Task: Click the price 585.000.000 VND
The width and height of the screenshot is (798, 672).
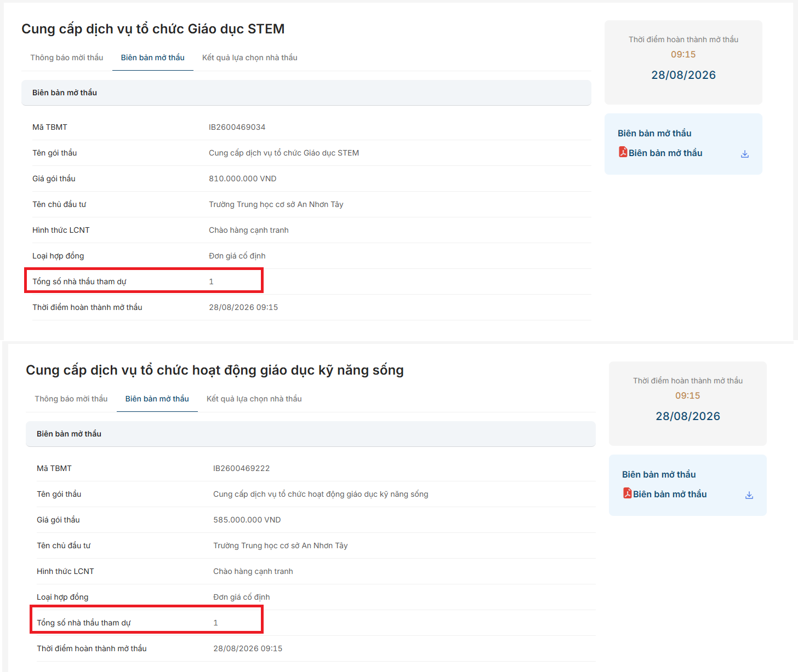Action: (x=247, y=520)
